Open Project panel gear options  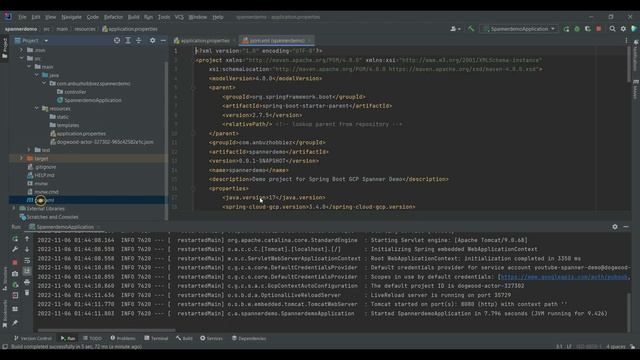tap(152, 40)
